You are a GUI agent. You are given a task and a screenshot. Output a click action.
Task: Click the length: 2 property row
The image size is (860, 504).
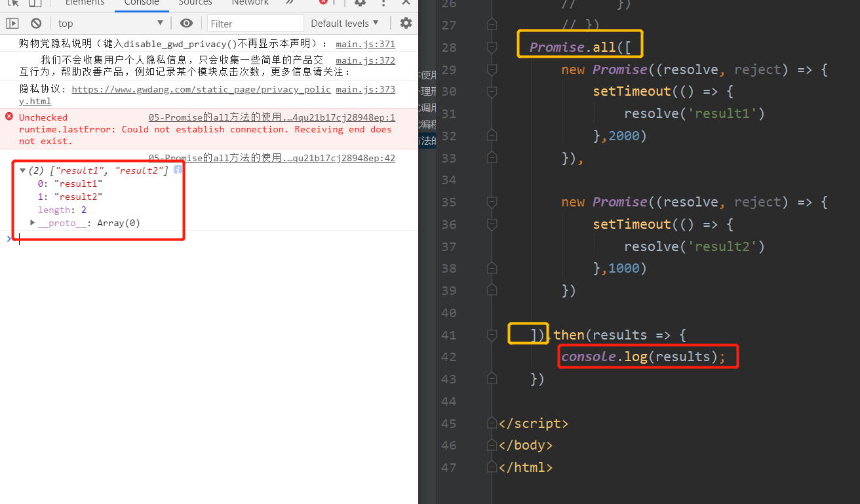62,210
